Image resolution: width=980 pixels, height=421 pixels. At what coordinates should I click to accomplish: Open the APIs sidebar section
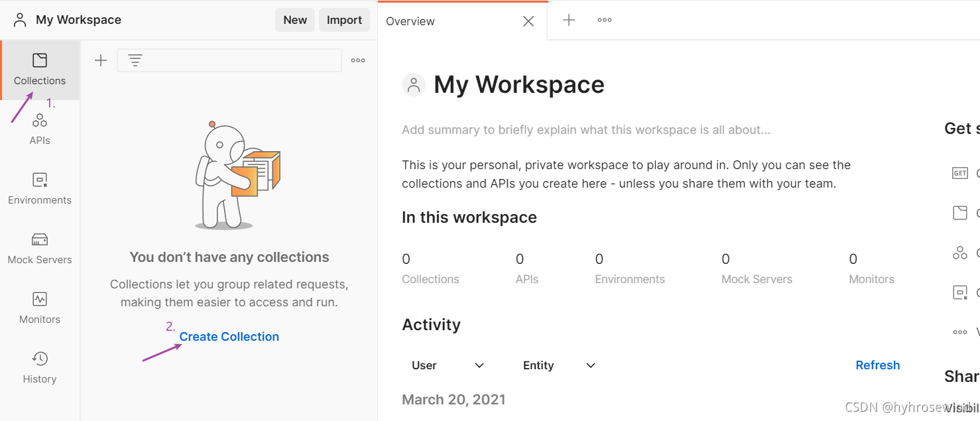40,129
